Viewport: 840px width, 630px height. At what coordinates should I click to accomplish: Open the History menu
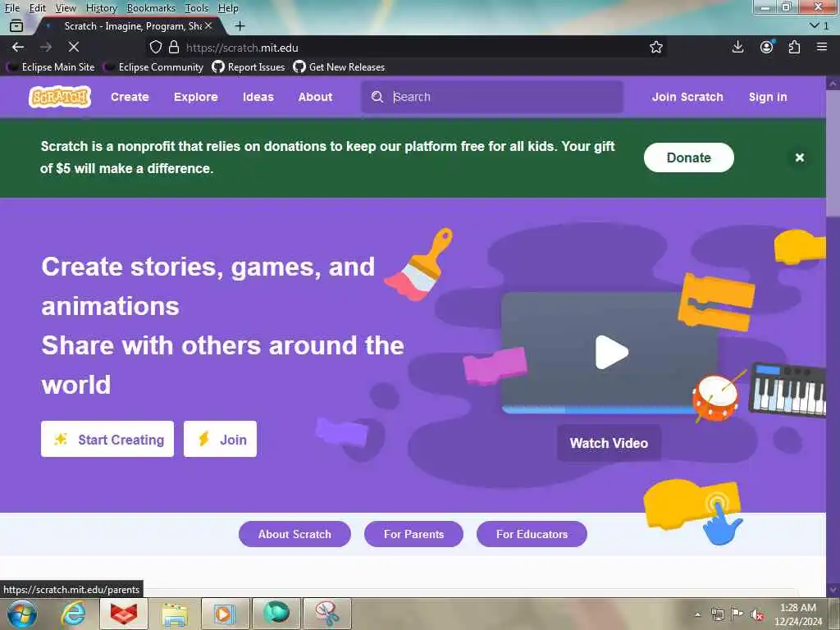coord(101,8)
